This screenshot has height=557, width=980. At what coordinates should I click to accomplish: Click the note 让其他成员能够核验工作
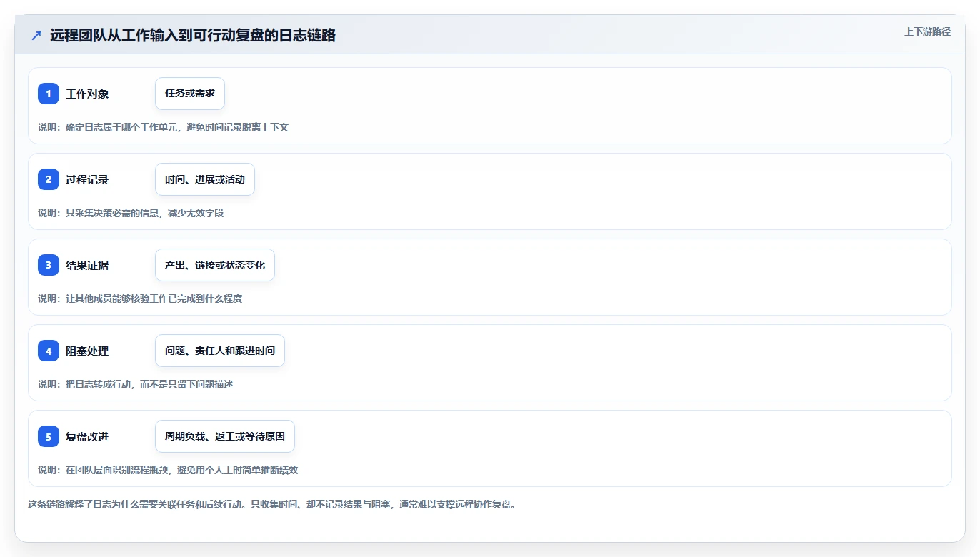point(116,298)
